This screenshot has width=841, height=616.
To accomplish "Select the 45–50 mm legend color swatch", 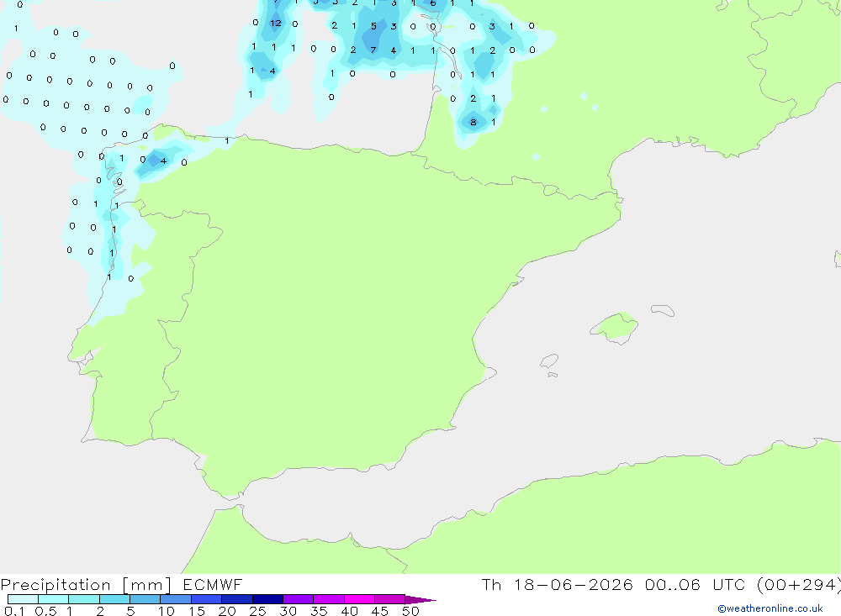I will pos(389,599).
